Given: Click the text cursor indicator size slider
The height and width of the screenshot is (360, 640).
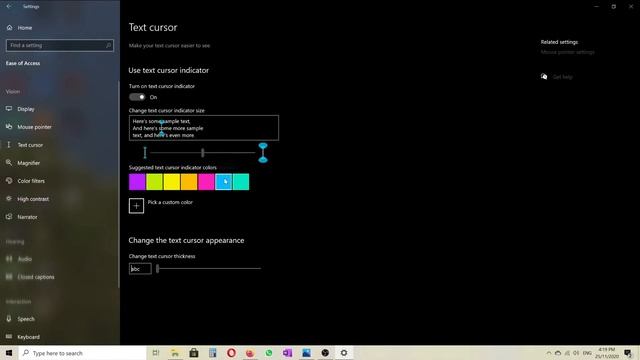Looking at the screenshot, I should tap(202, 153).
